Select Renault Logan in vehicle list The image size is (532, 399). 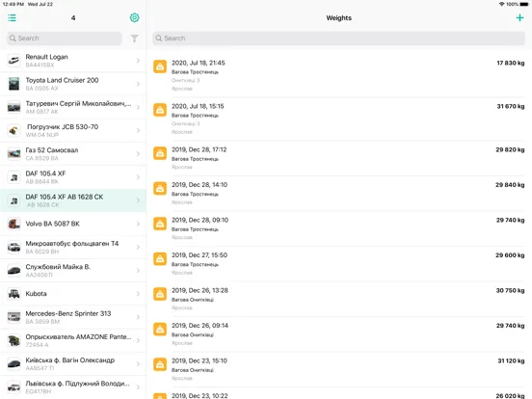click(x=73, y=61)
